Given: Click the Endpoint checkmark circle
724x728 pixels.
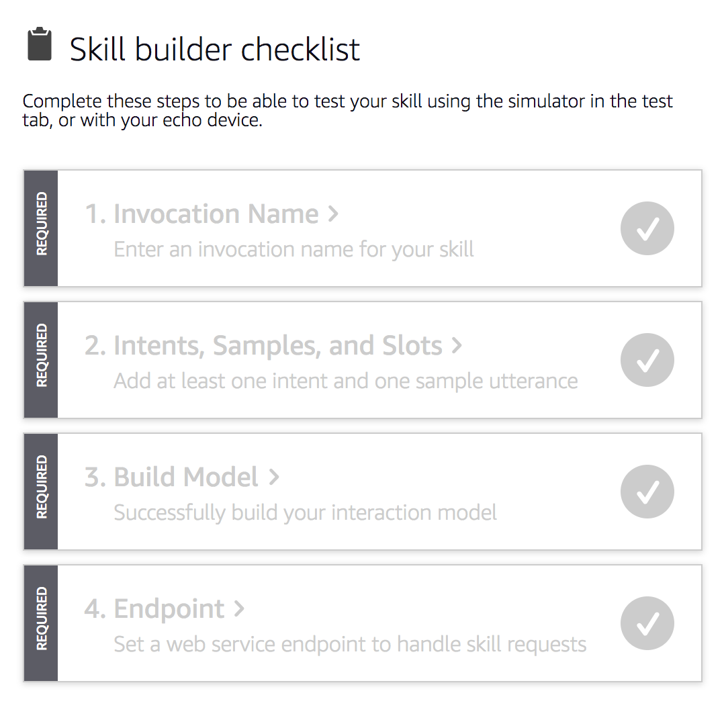Looking at the screenshot, I should click(647, 623).
